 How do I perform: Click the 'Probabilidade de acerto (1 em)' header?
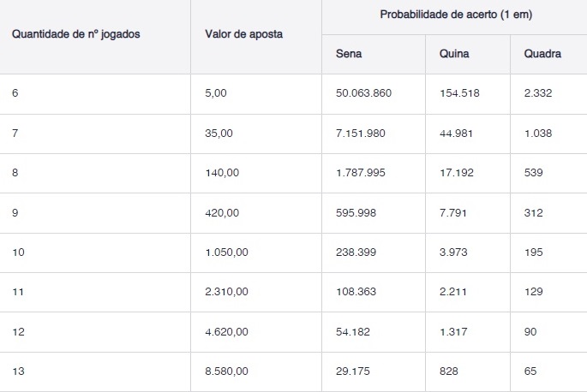[453, 16]
